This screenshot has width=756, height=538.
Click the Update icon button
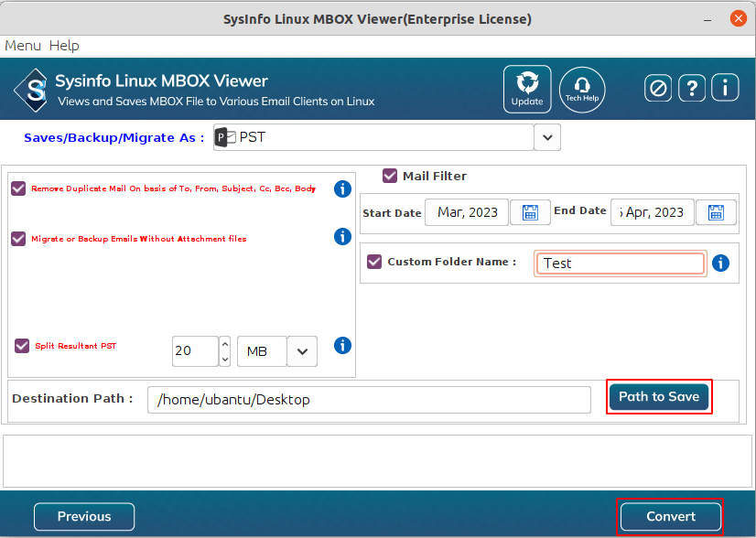(x=527, y=89)
